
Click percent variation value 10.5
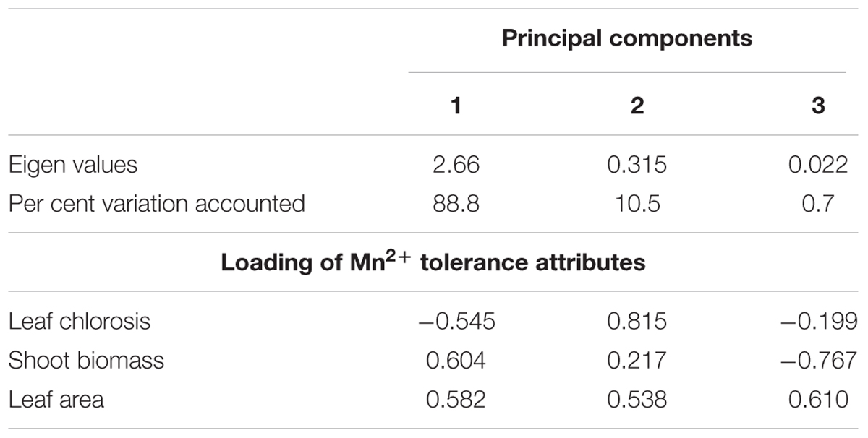[x=637, y=203]
